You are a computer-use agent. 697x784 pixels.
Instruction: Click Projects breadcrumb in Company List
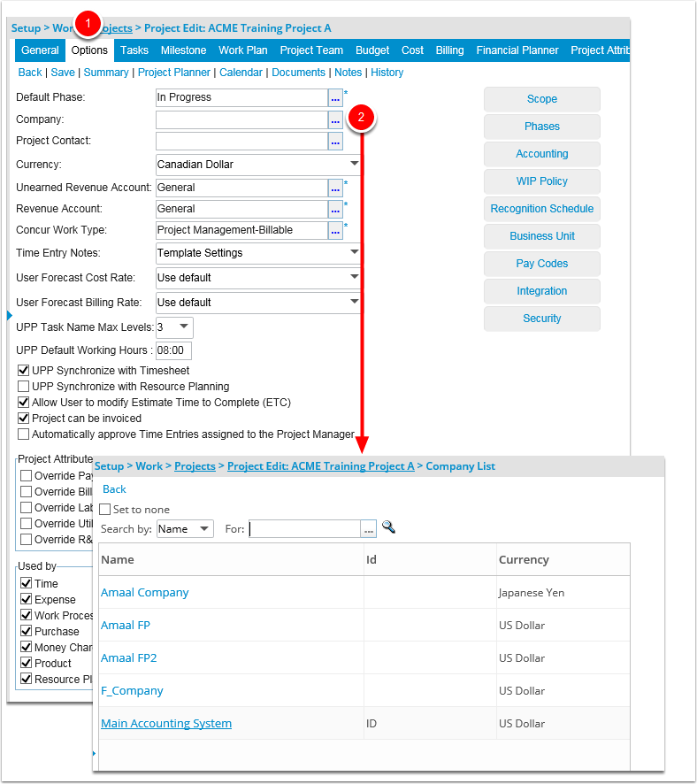point(195,466)
